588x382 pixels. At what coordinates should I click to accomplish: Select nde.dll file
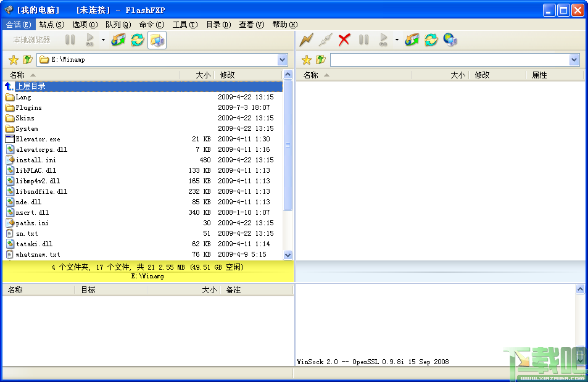pyautogui.click(x=143, y=202)
